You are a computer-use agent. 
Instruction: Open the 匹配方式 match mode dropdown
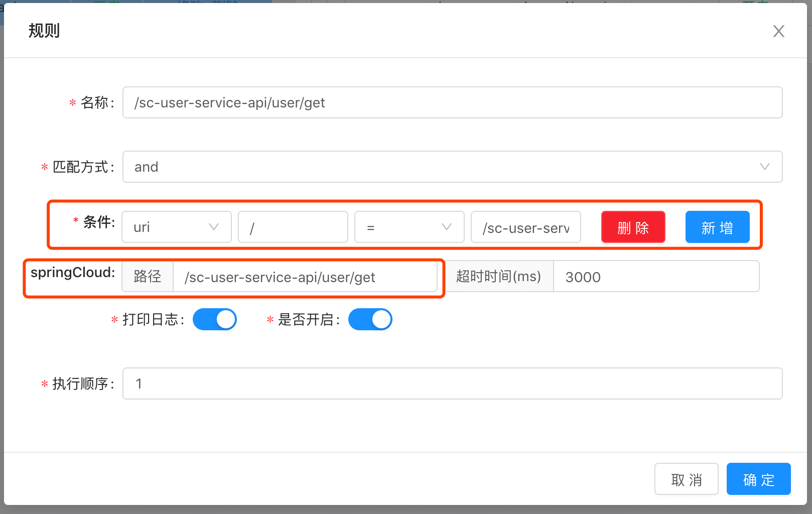pyautogui.click(x=452, y=167)
